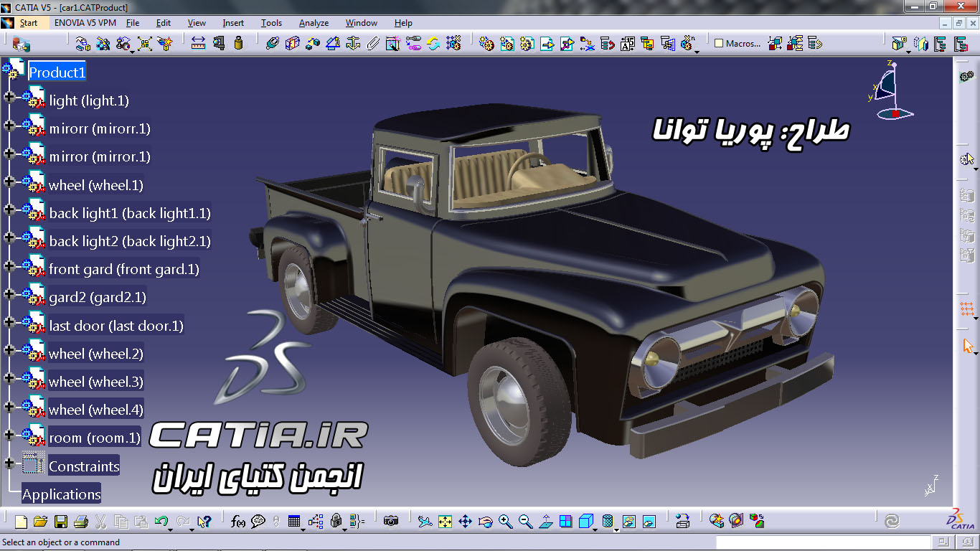
Task: Expand the mirorr (mirorr.1) tree node
Action: pos(9,125)
